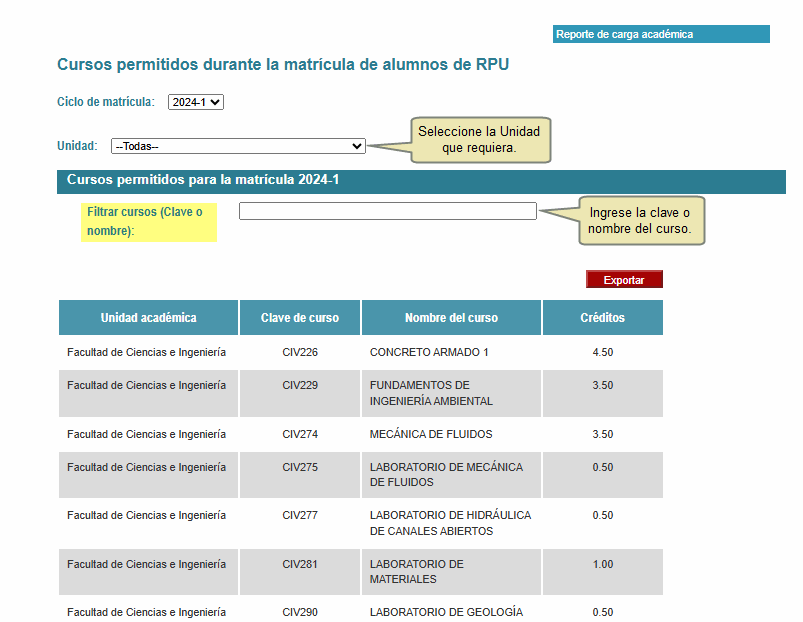Click the 0.50 credits value for CIV275
Viewport: 803px width, 622px height.
(603, 467)
